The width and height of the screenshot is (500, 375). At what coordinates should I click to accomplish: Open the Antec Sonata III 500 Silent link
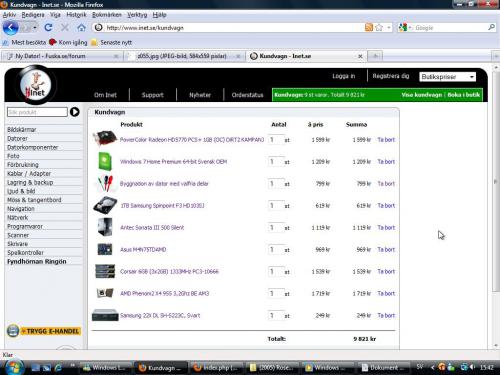point(152,228)
